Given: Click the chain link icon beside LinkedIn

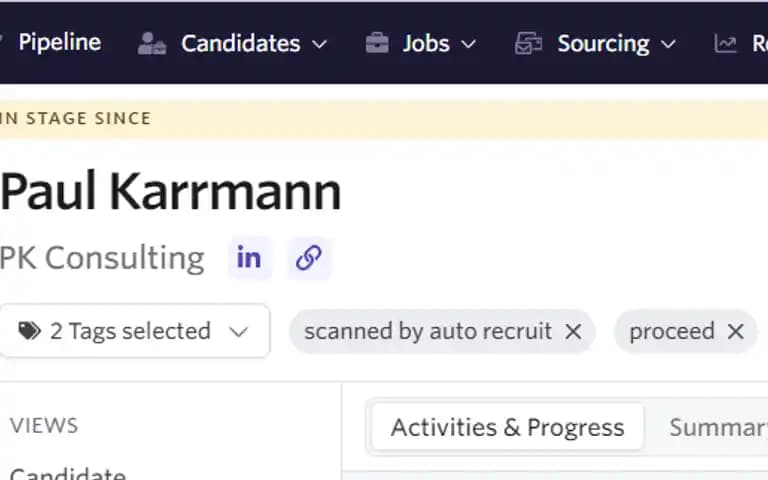Looking at the screenshot, I should [x=309, y=258].
